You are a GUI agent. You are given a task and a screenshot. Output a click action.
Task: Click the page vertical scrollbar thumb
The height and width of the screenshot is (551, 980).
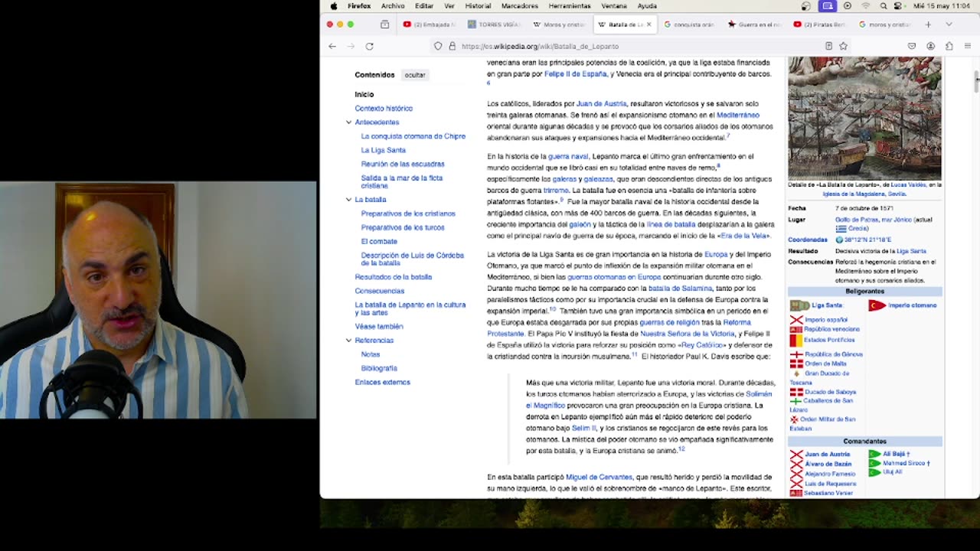pyautogui.click(x=976, y=82)
